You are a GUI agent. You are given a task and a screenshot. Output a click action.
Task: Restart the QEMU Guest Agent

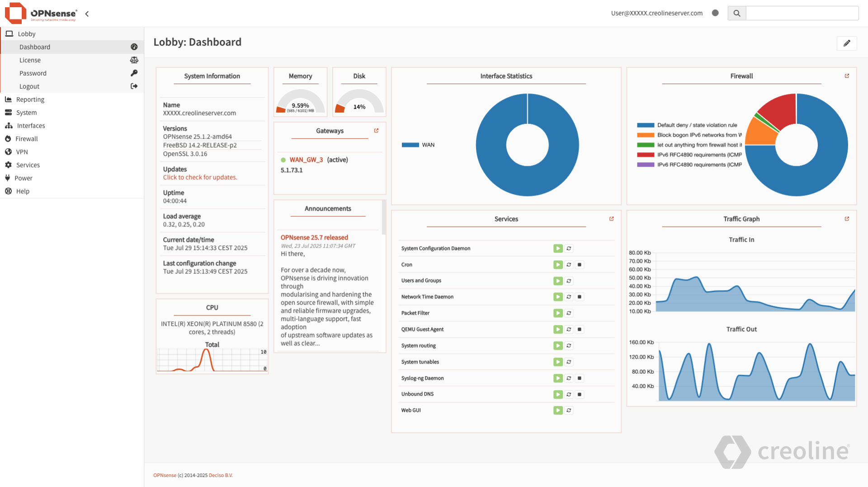pos(569,329)
